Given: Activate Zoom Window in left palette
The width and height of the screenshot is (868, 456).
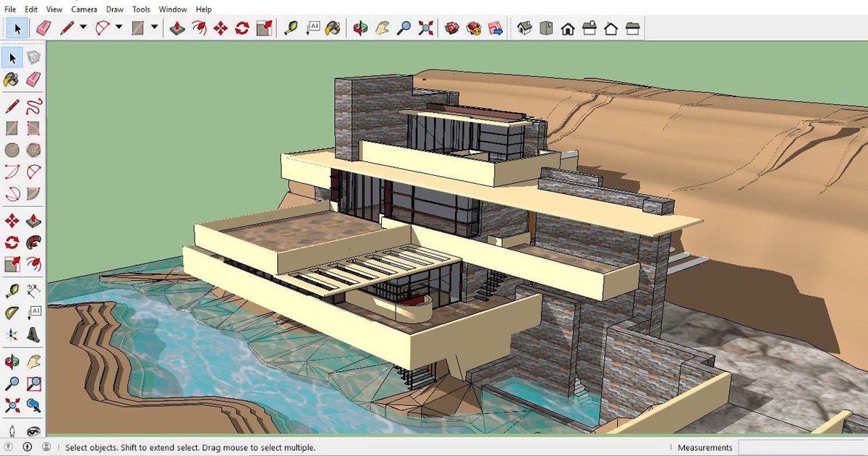Looking at the screenshot, I should [x=33, y=383].
